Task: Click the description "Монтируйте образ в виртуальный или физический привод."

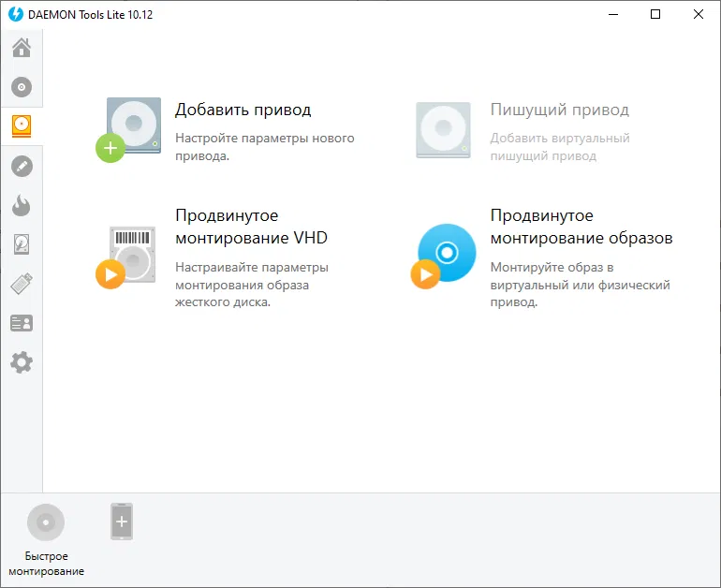Action: click(x=581, y=285)
